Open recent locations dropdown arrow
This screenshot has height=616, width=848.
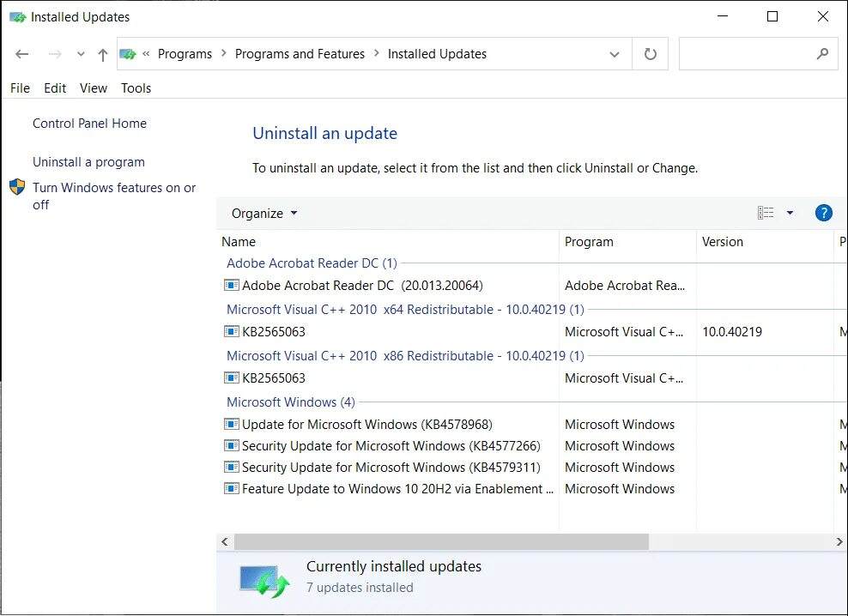point(81,54)
